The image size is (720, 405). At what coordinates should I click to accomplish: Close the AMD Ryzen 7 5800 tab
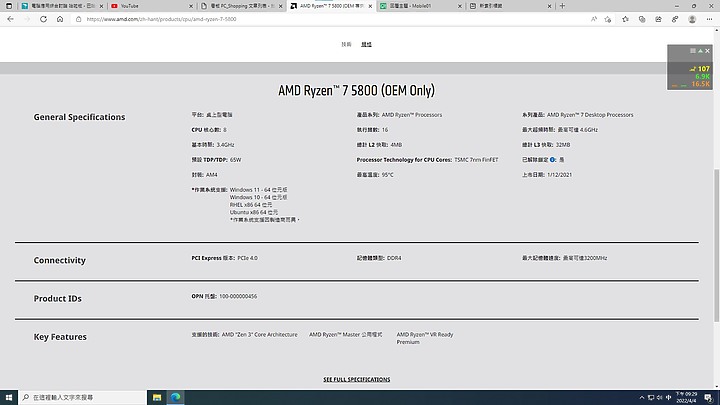(x=370, y=6)
